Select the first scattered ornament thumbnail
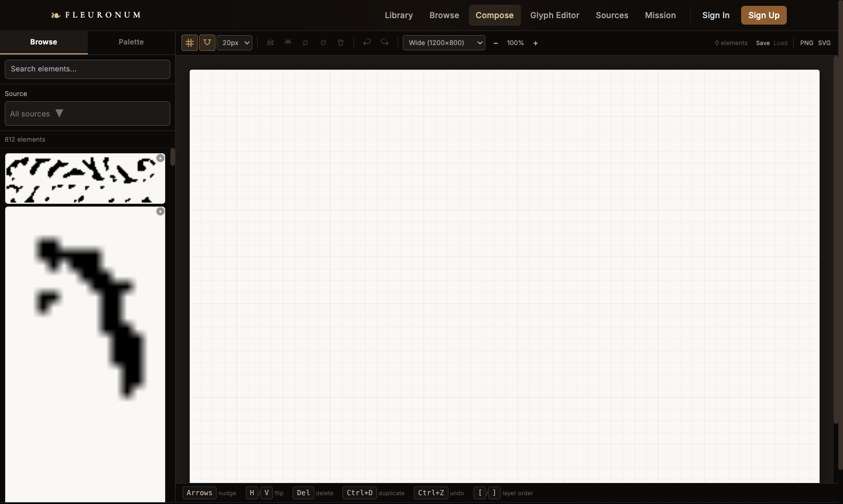Image resolution: width=843 pixels, height=504 pixels. [x=85, y=179]
